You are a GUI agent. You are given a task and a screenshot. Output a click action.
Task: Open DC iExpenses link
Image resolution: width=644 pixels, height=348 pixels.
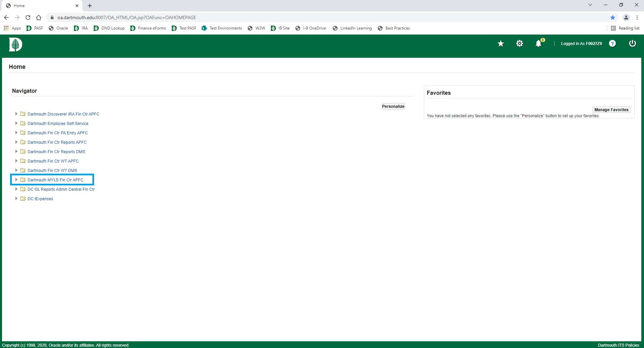(40, 199)
